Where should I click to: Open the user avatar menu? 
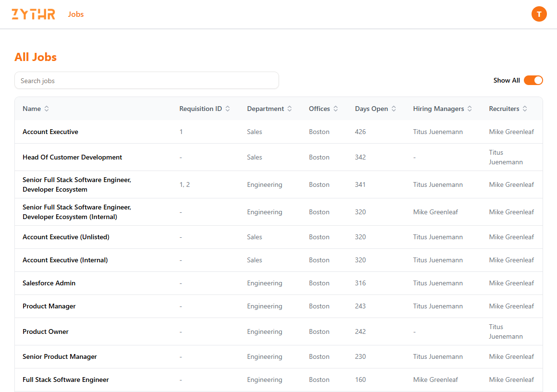[539, 14]
